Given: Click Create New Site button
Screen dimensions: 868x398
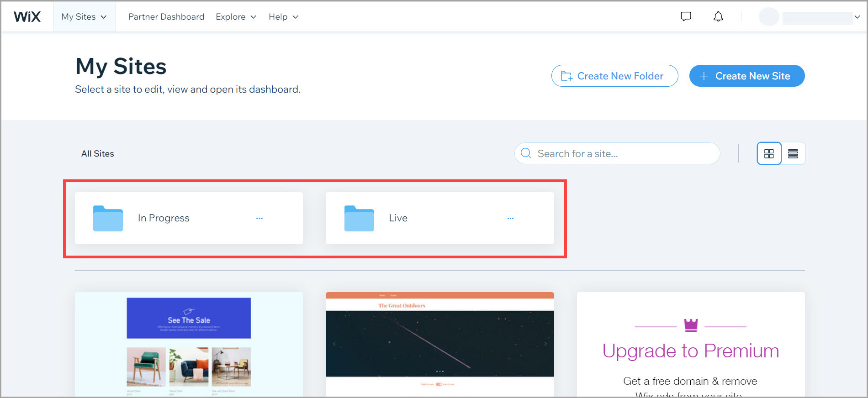Looking at the screenshot, I should coord(747,76).
